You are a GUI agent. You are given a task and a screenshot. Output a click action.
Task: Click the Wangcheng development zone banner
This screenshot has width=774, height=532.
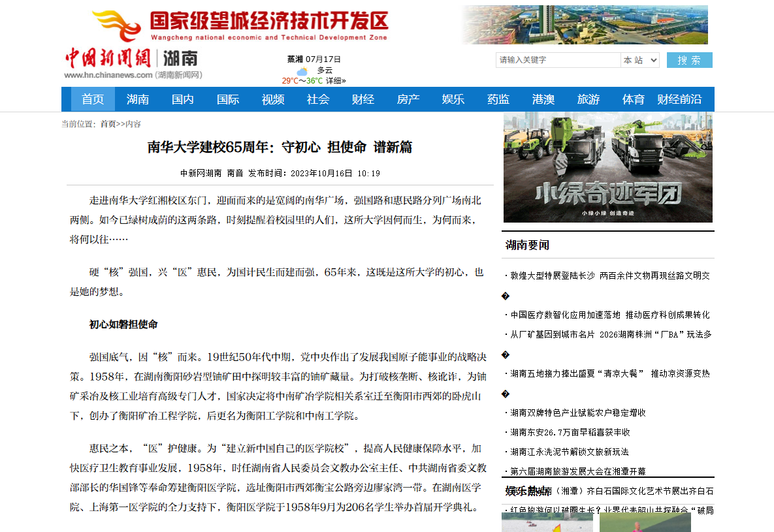(240, 25)
